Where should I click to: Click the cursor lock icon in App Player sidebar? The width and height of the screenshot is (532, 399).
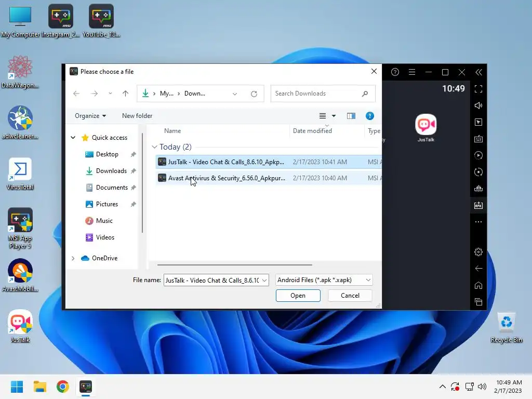478,122
